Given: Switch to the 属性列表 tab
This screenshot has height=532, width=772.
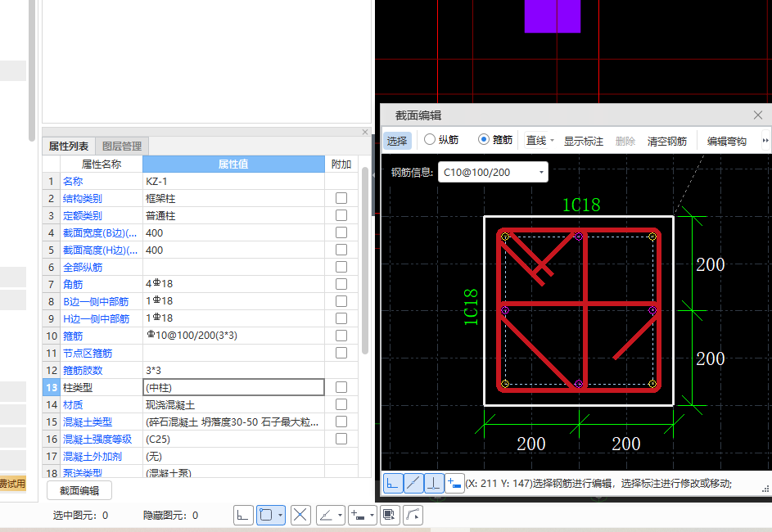Looking at the screenshot, I should (x=69, y=147).
